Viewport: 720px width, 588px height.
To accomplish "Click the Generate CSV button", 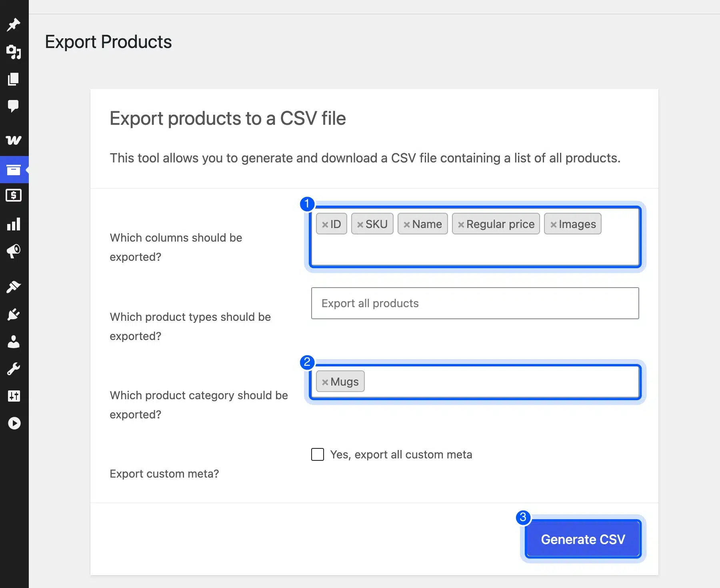I will (x=583, y=539).
